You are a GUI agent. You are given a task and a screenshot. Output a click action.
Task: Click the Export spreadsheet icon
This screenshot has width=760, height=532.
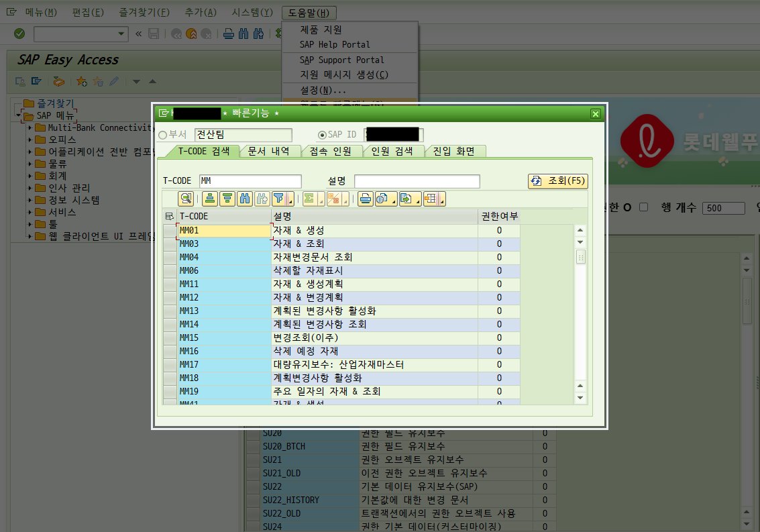(406, 199)
